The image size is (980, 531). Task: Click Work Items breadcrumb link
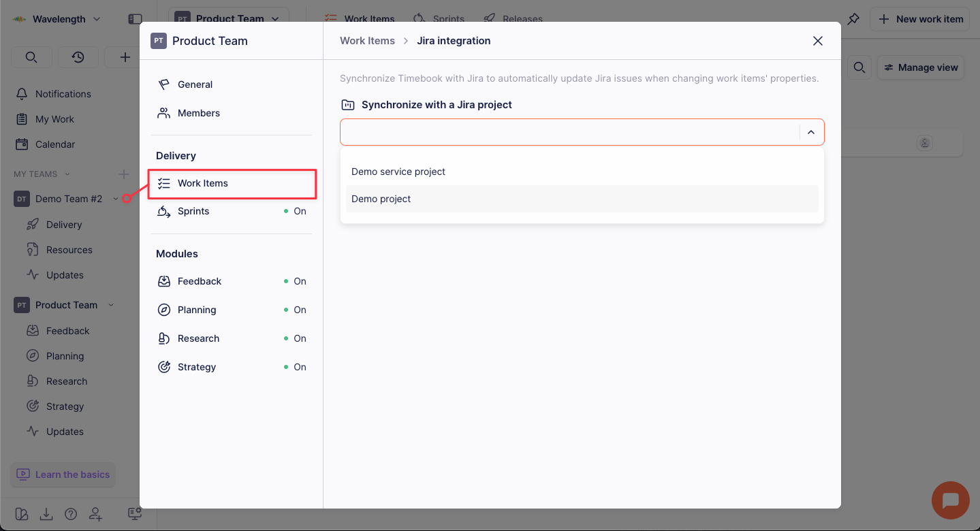click(x=367, y=41)
